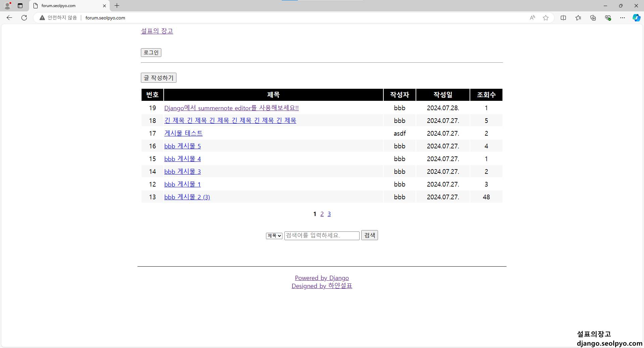The image size is (644, 348).
Task: Open the tab actions menu icon
Action: tap(20, 6)
